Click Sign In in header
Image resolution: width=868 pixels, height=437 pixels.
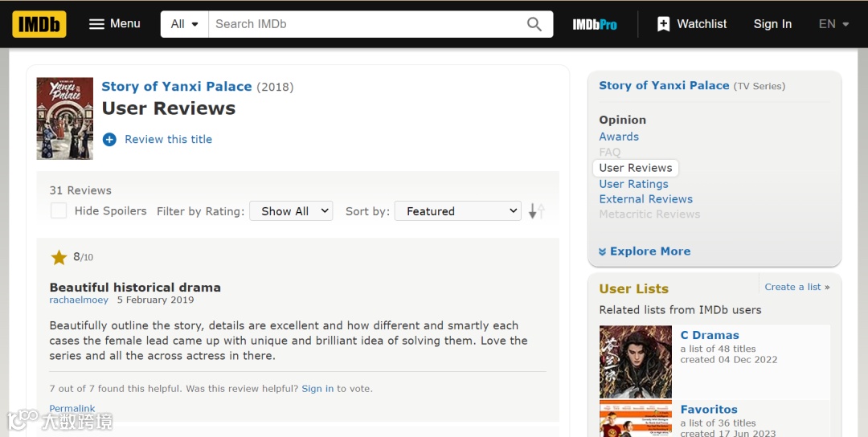[772, 24]
